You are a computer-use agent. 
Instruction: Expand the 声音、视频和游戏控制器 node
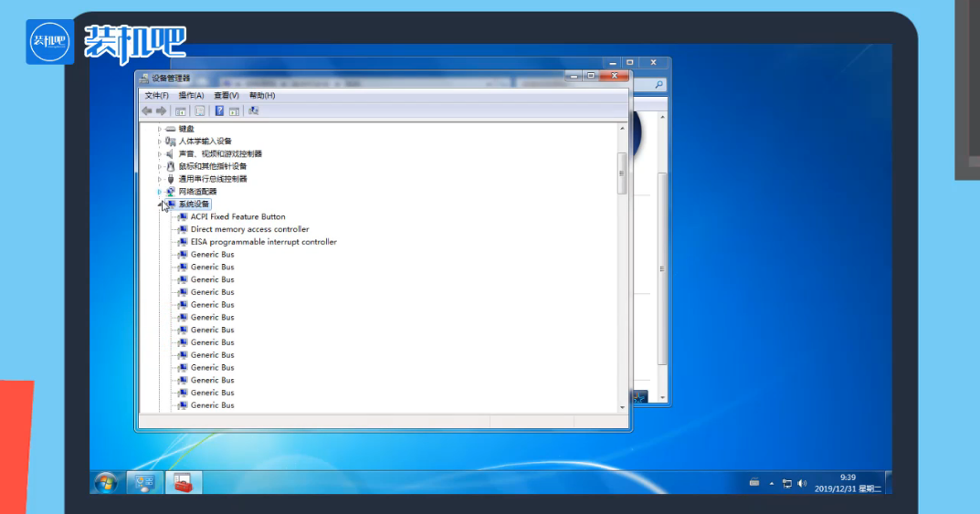159,153
